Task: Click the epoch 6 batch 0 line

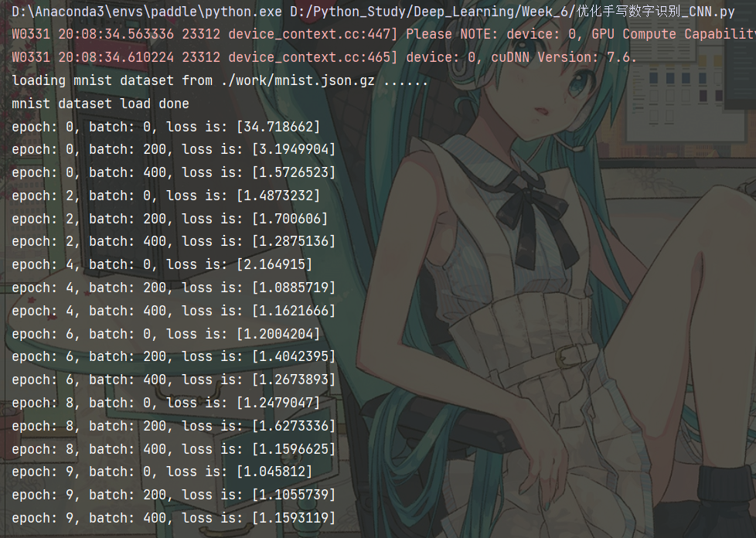Action: [166, 334]
